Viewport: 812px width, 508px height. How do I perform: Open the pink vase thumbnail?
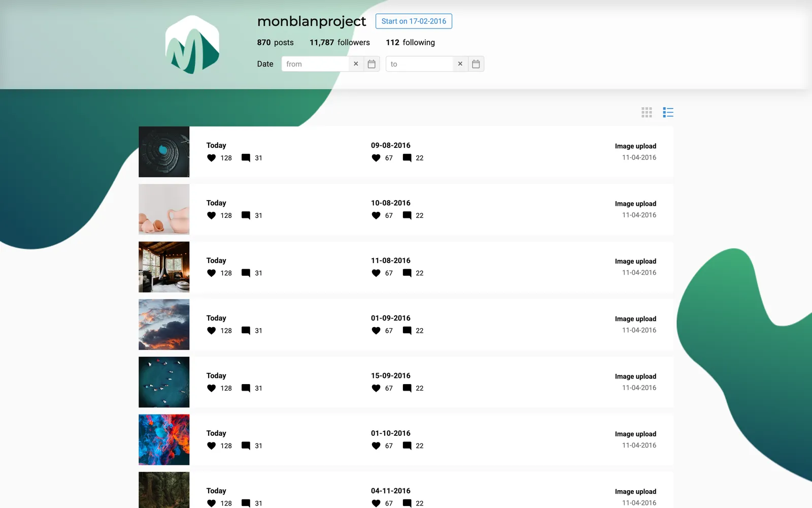point(164,209)
